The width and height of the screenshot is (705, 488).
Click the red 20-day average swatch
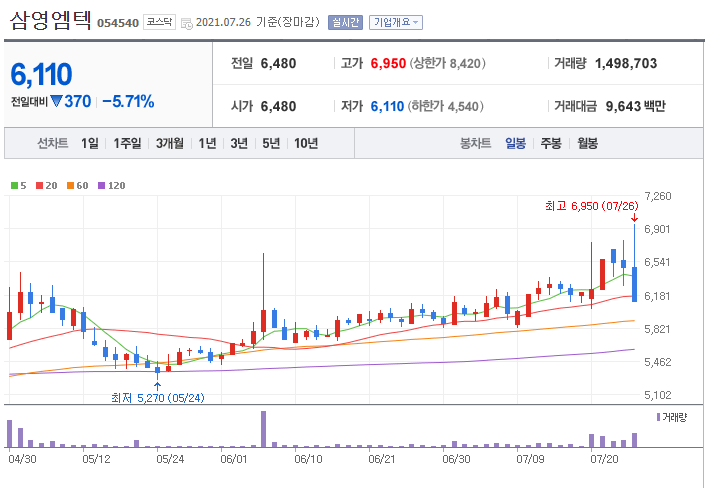[39, 185]
